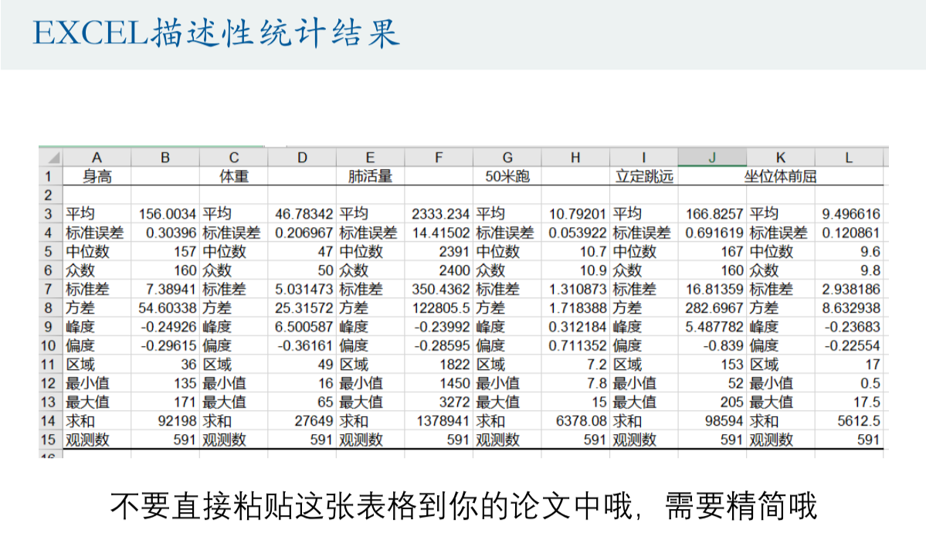Viewport: 926px width, 560px height.
Task: Click the mean value 166.8257
Action: tap(714, 214)
